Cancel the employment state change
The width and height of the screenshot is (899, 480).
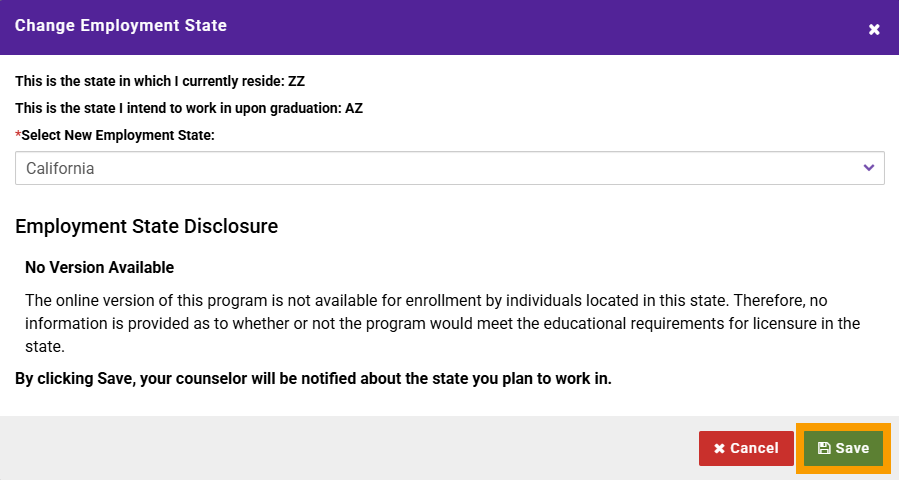(x=746, y=448)
